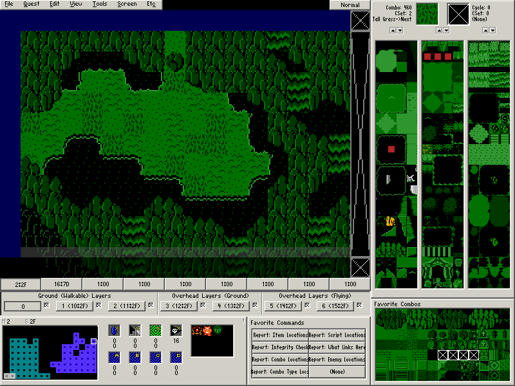This screenshot has height=386, width=515.
Task: Open the View menu
Action: pyautogui.click(x=76, y=4)
